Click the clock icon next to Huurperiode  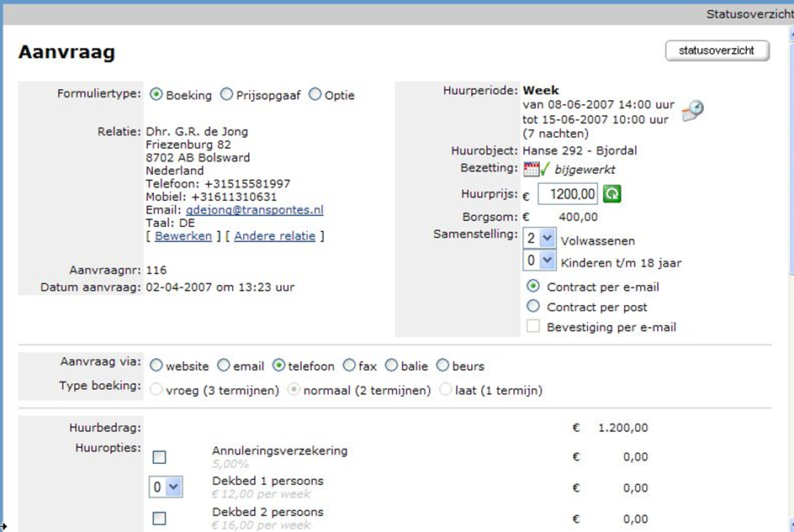coord(692,110)
